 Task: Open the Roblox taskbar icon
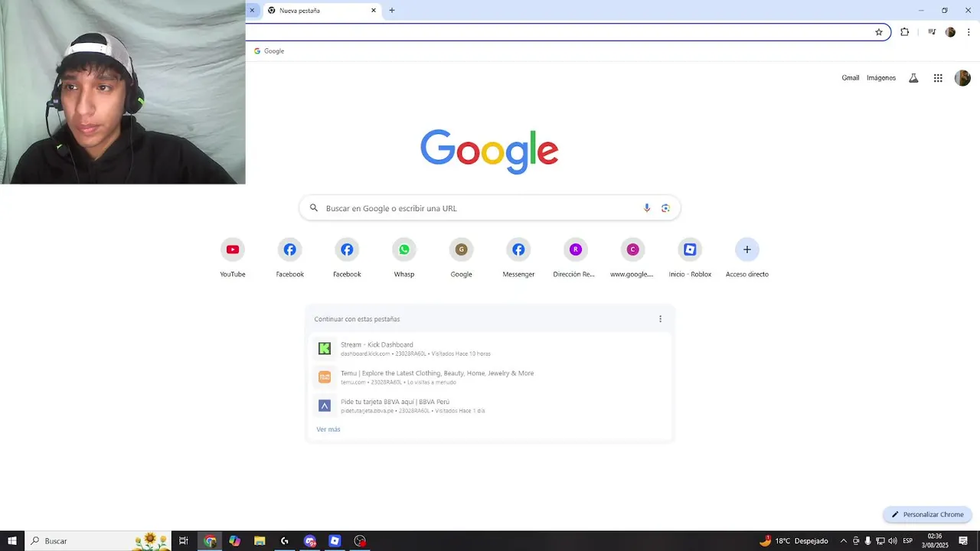335,541
